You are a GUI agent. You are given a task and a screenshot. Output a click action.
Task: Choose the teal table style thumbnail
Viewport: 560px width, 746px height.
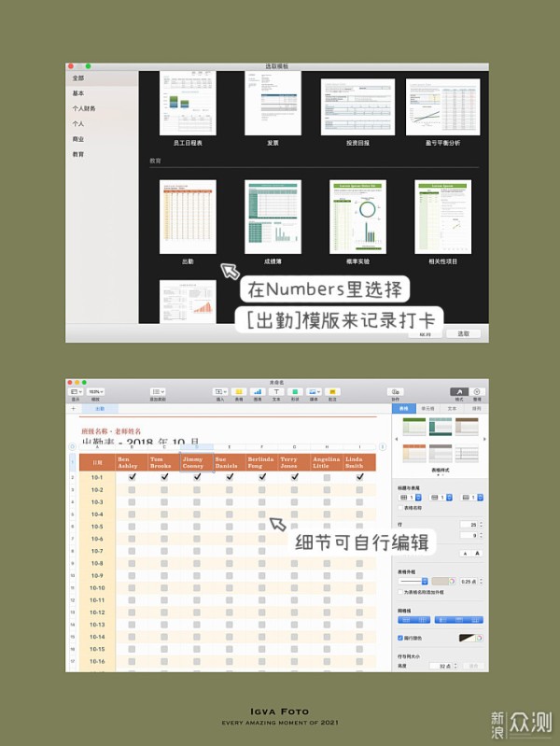click(x=441, y=427)
